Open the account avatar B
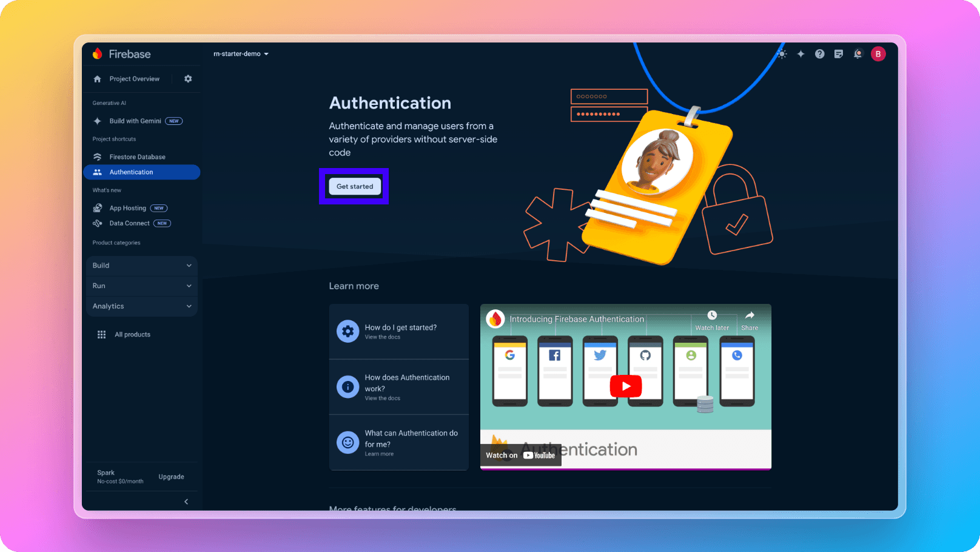Viewport: 980px width, 552px height. [878, 54]
